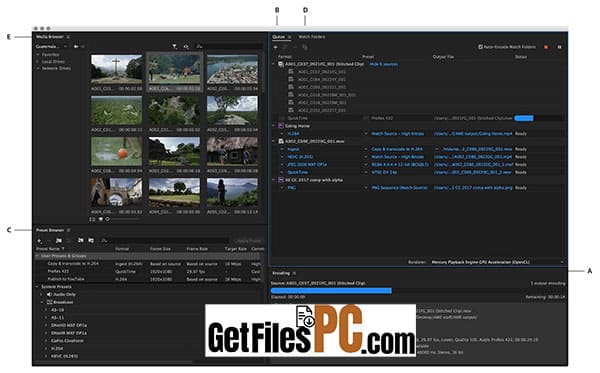The width and height of the screenshot is (600, 373).
Task: Click the New Preset Group icon
Action: pos(59,241)
